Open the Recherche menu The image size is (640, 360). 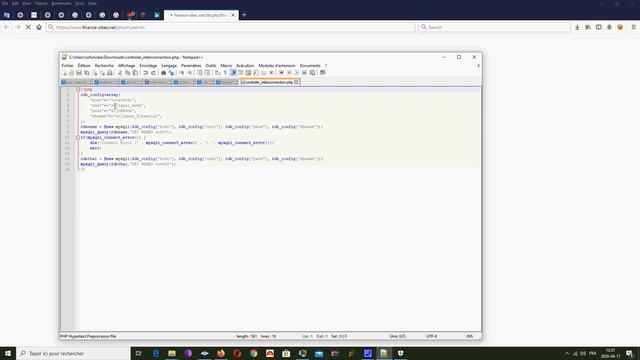[104, 66]
